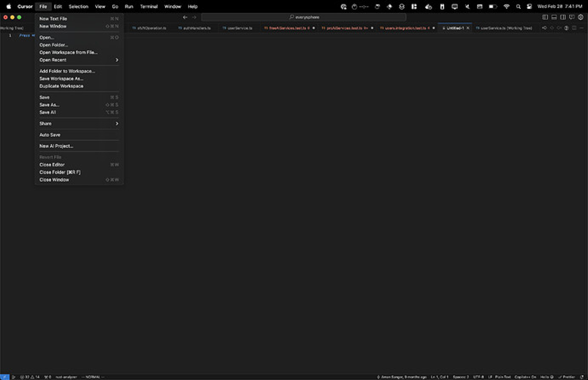Choose Close Folder menu item
The width and height of the screenshot is (588, 380).
click(x=79, y=172)
